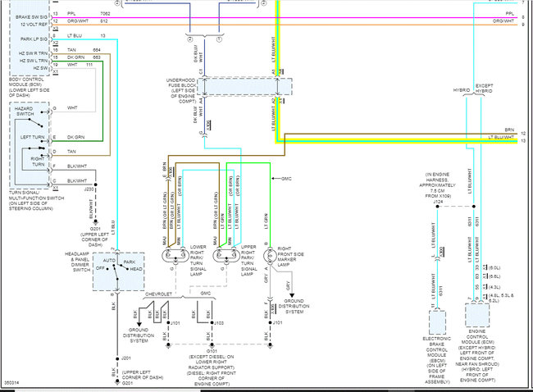Click the 'RIGHT TURN' label
533x392 pixels.
(38, 162)
